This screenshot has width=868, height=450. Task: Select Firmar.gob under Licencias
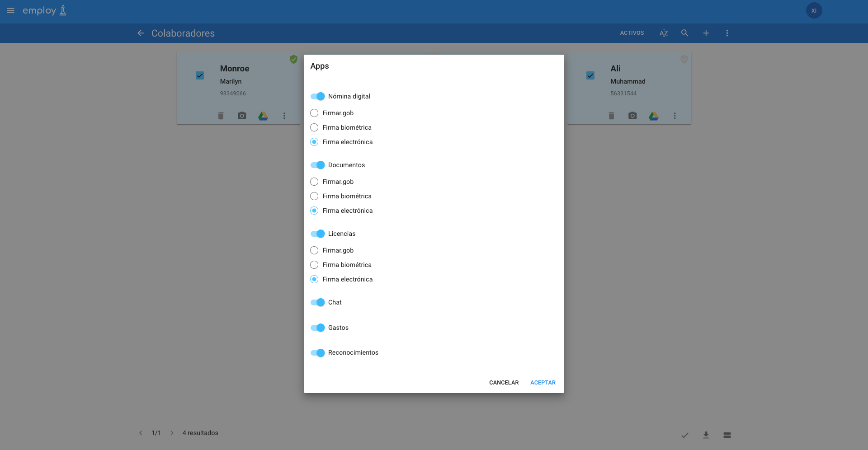314,250
